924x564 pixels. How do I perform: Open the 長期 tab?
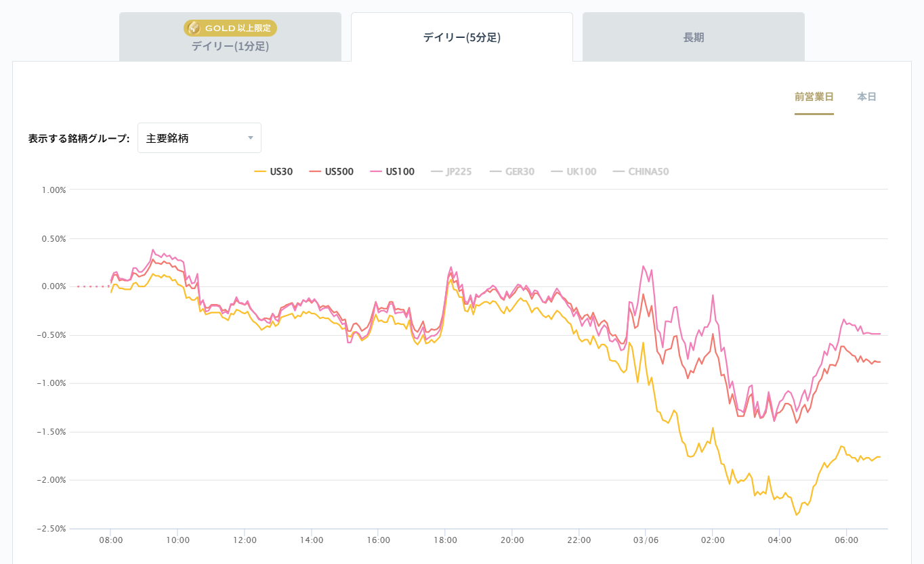693,38
